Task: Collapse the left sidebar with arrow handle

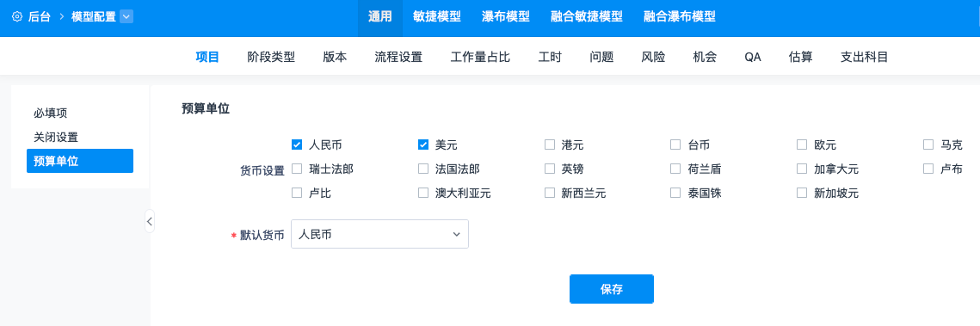Action: pos(150,221)
